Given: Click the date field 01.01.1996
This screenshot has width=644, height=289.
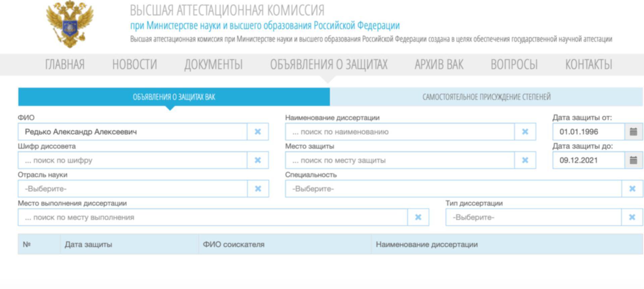Looking at the screenshot, I should point(589,132).
